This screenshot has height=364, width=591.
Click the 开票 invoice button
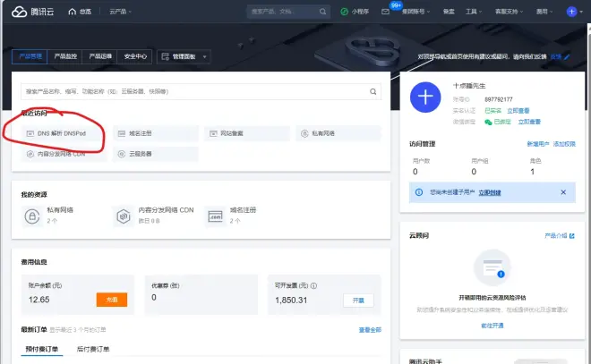point(358,301)
